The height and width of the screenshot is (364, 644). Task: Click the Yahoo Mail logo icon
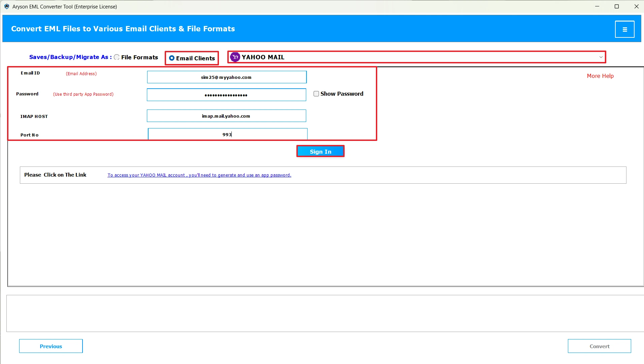(x=235, y=57)
